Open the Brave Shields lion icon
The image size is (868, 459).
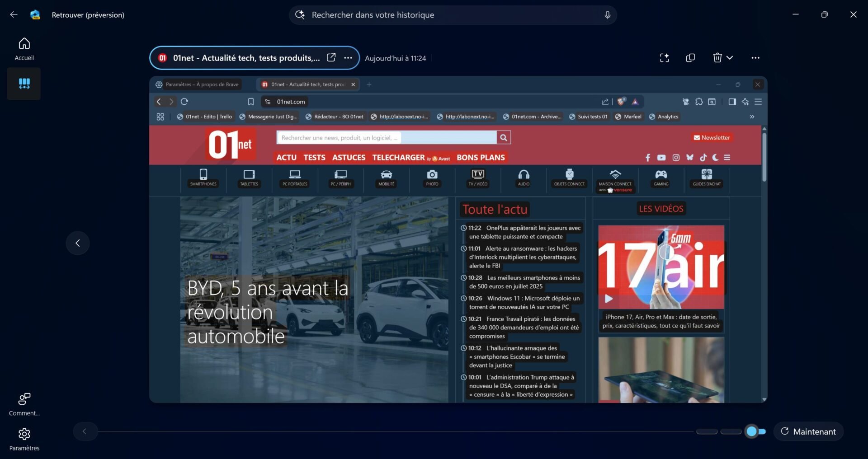pyautogui.click(x=622, y=102)
